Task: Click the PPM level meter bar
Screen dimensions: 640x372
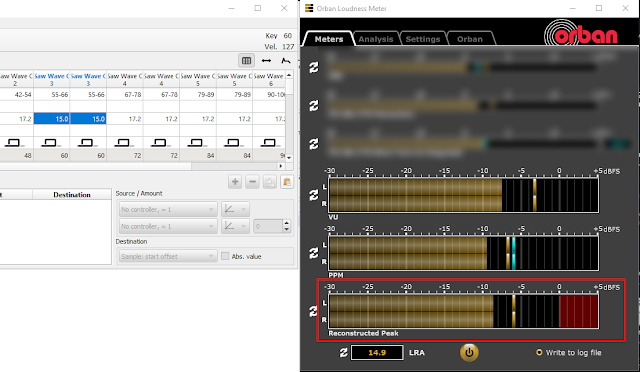Action: pos(464,253)
